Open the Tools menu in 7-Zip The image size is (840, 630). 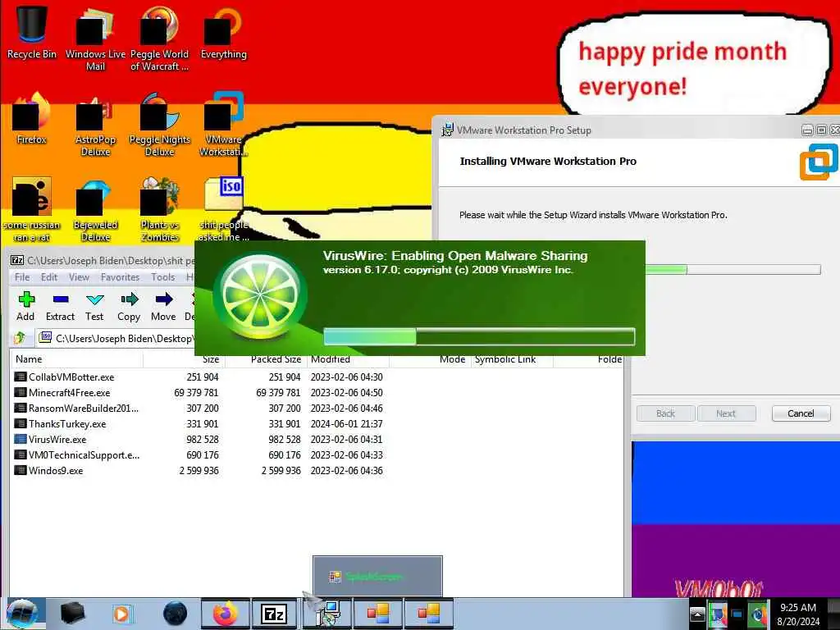click(x=163, y=277)
